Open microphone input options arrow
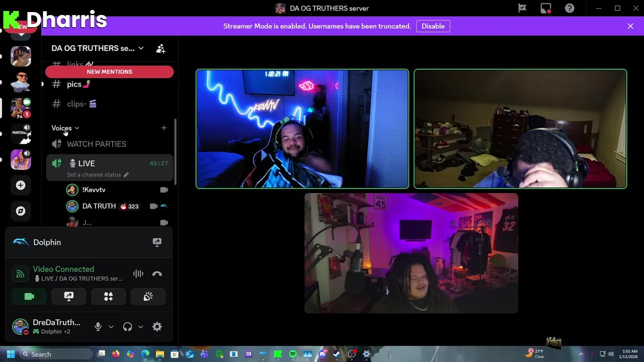644x362 pixels. coord(111,327)
